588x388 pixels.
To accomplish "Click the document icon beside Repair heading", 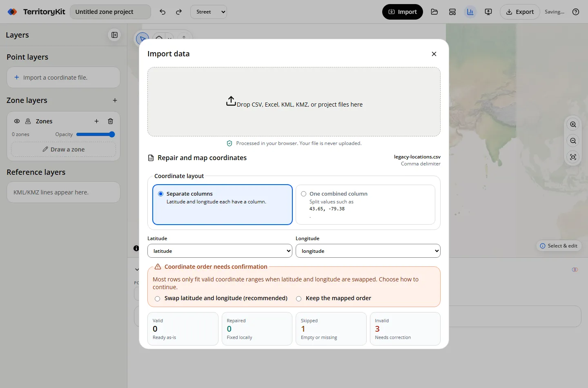I will (x=151, y=158).
